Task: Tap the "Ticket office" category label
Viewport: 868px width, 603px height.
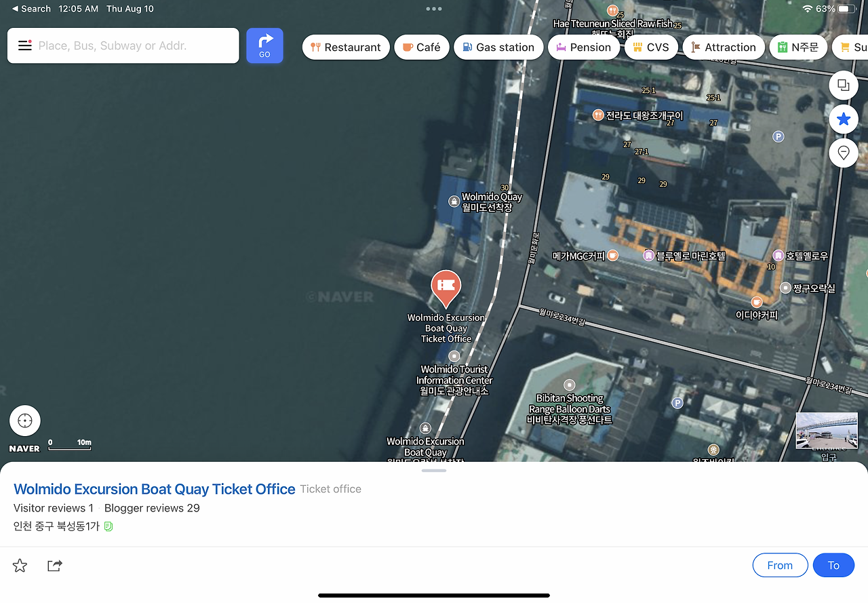Action: pyautogui.click(x=331, y=489)
